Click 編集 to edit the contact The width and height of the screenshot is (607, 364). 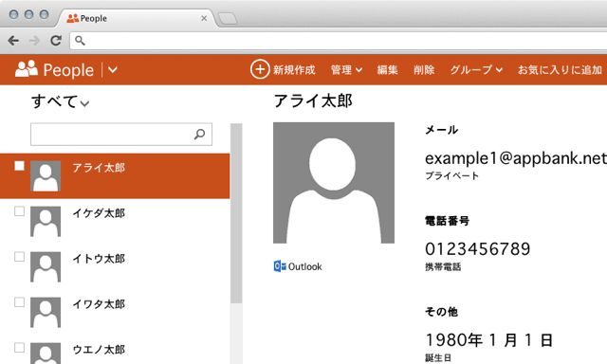point(387,69)
